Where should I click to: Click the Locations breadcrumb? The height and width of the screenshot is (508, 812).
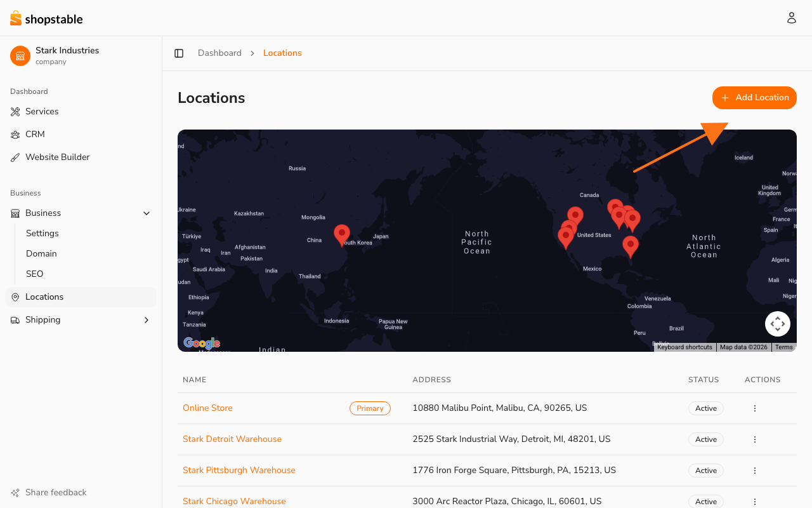click(x=282, y=53)
